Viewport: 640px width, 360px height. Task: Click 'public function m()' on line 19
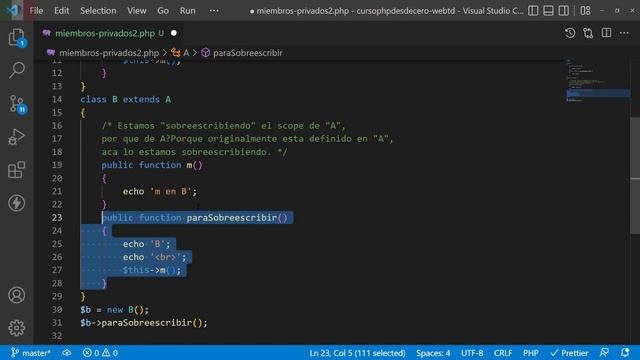click(x=152, y=165)
